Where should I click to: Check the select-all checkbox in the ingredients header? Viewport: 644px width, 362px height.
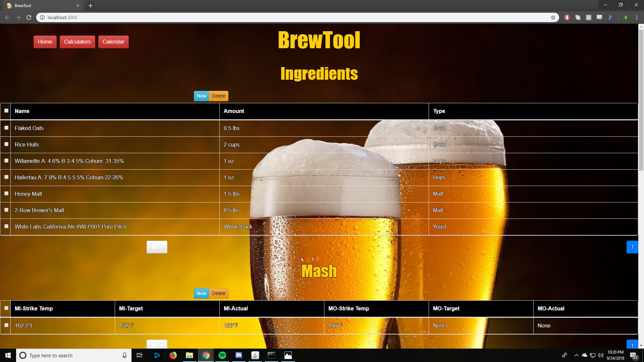tap(6, 110)
